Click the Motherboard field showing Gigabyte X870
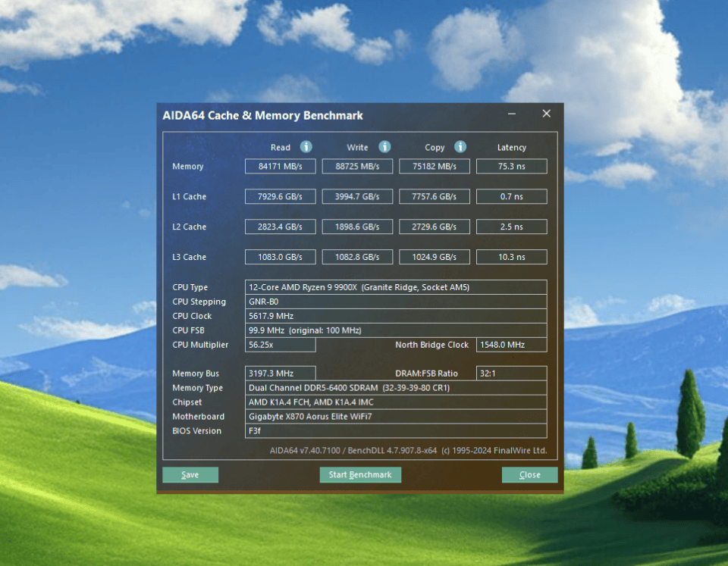Screen dimensions: 728x566 pyautogui.click(x=394, y=416)
